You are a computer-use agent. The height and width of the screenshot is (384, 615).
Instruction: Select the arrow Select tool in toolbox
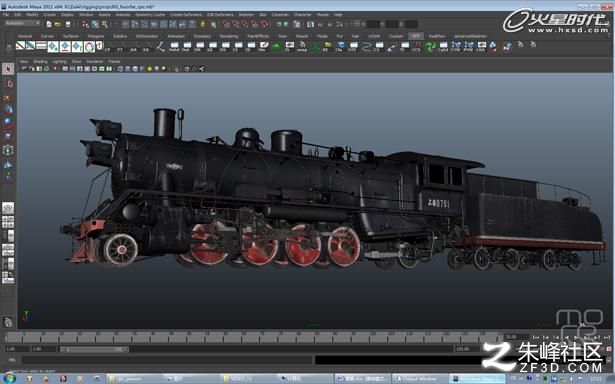coord(8,69)
